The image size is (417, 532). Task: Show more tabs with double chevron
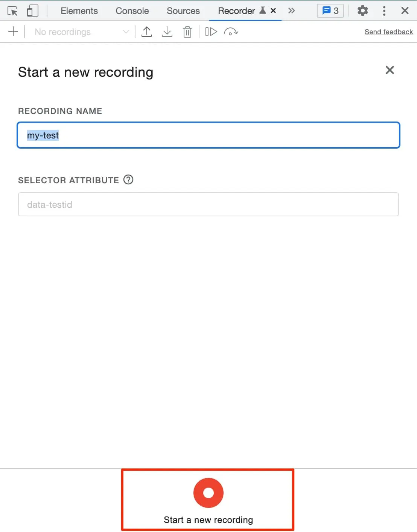[291, 11]
